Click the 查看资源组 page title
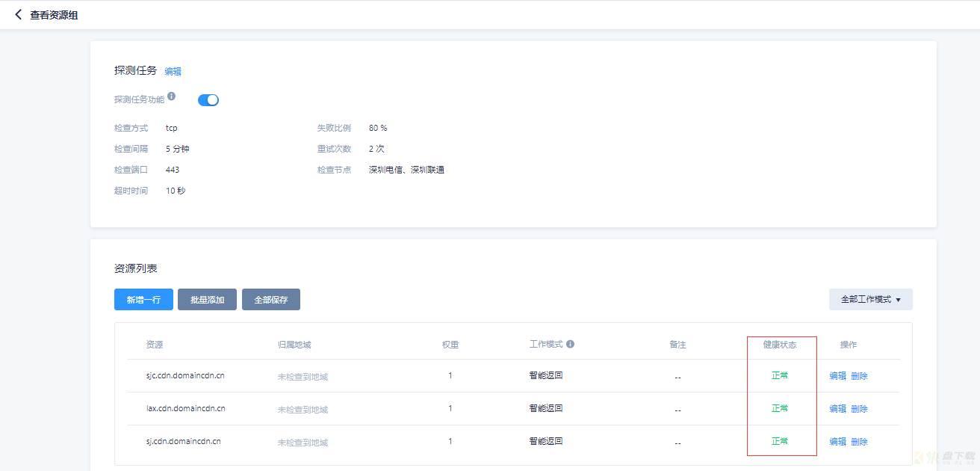 tap(54, 15)
